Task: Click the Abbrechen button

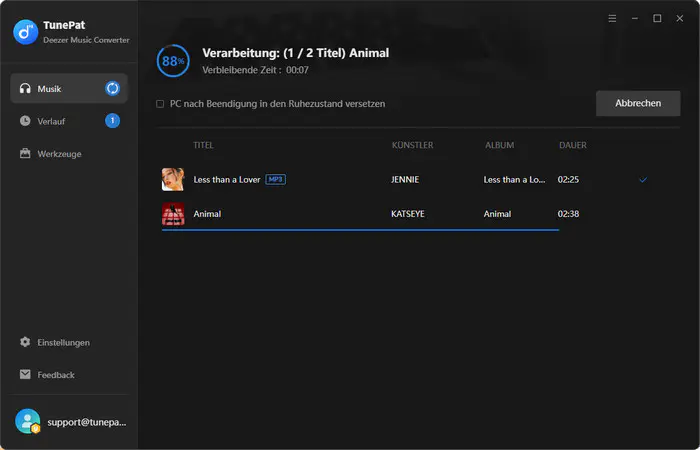Action: [x=638, y=103]
